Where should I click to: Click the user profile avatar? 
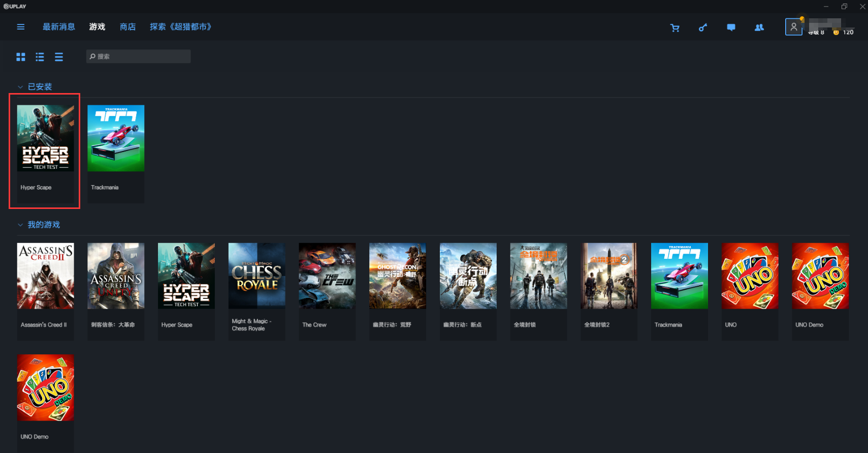click(x=794, y=27)
